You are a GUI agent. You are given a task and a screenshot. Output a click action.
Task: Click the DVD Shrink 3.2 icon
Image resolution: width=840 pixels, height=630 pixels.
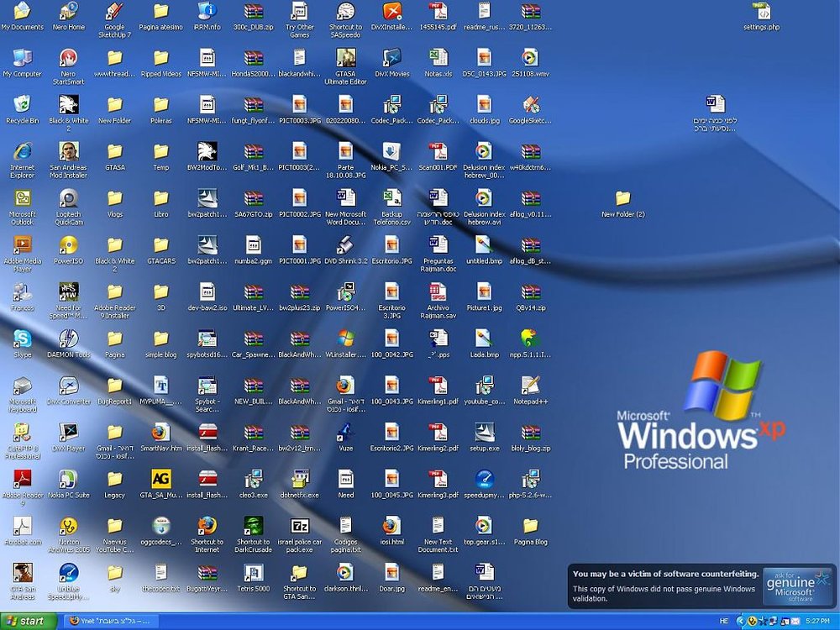tap(345, 244)
